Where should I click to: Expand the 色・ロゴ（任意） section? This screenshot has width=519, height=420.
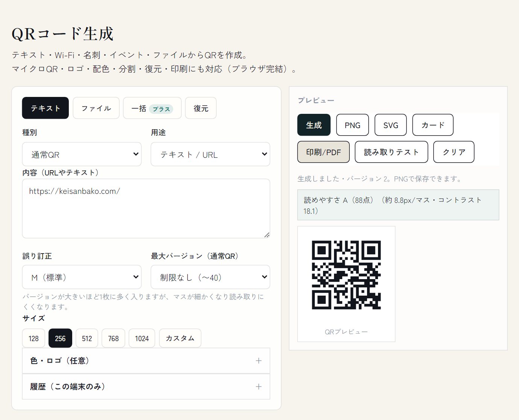click(x=146, y=361)
